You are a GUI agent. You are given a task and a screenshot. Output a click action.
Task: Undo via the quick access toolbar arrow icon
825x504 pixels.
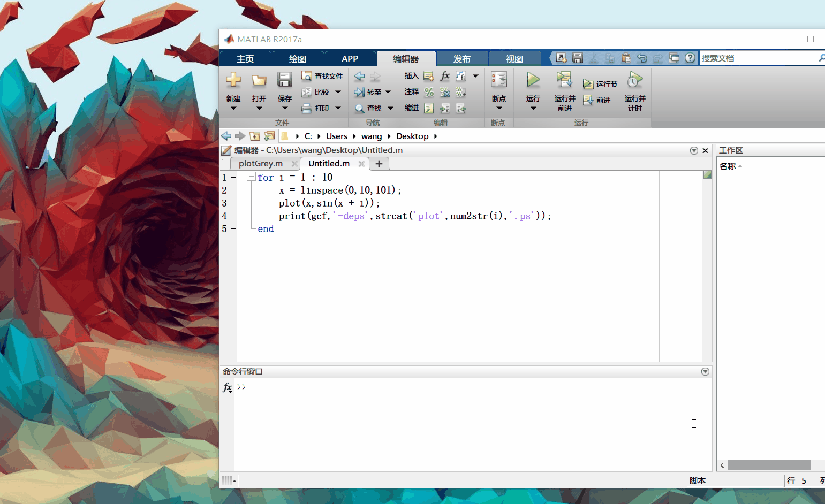coord(642,58)
